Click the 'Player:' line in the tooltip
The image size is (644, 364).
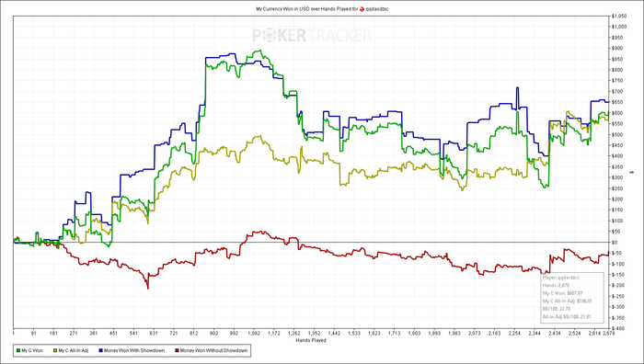(560, 278)
